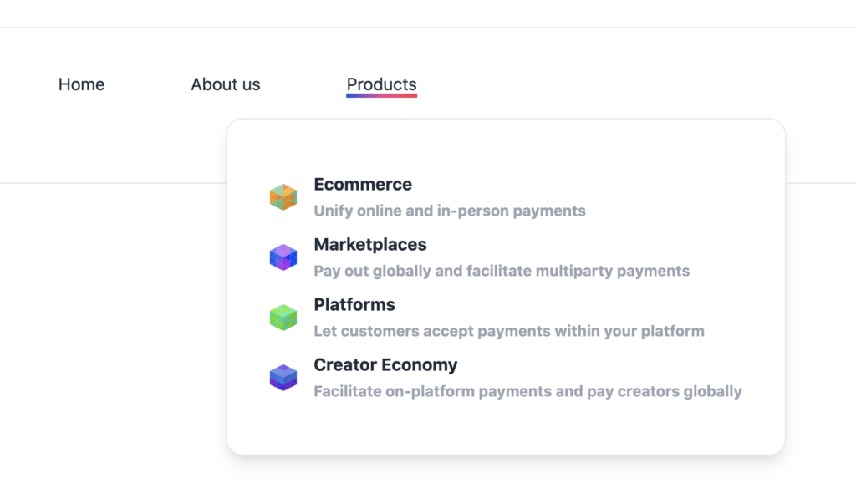This screenshot has height=504, width=856.
Task: Click the orange Ecommerce cube icon
Action: 283,197
